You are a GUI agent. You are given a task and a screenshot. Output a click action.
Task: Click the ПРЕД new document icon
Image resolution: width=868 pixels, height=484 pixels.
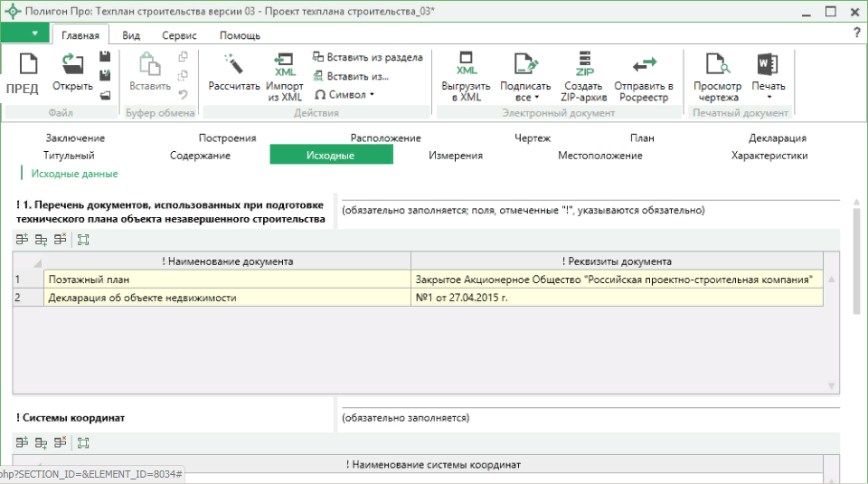(x=23, y=65)
